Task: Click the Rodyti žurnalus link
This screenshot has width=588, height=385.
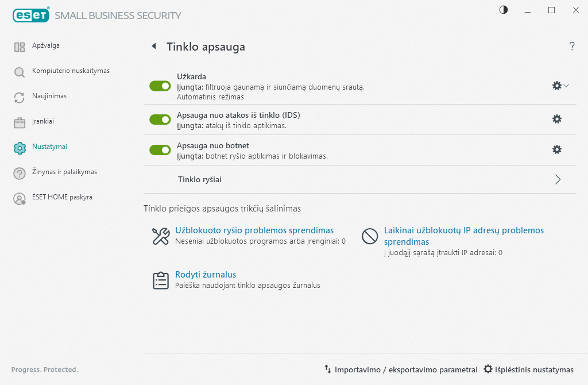Action: [206, 275]
